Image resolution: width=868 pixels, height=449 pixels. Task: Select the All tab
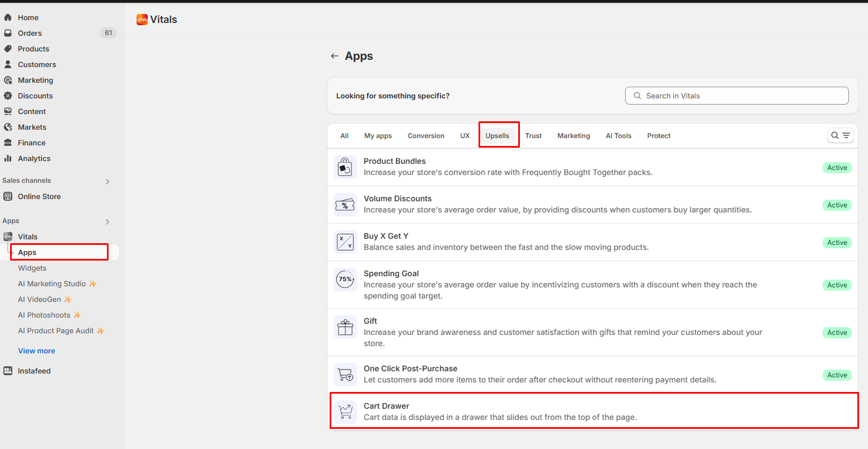[344, 135]
